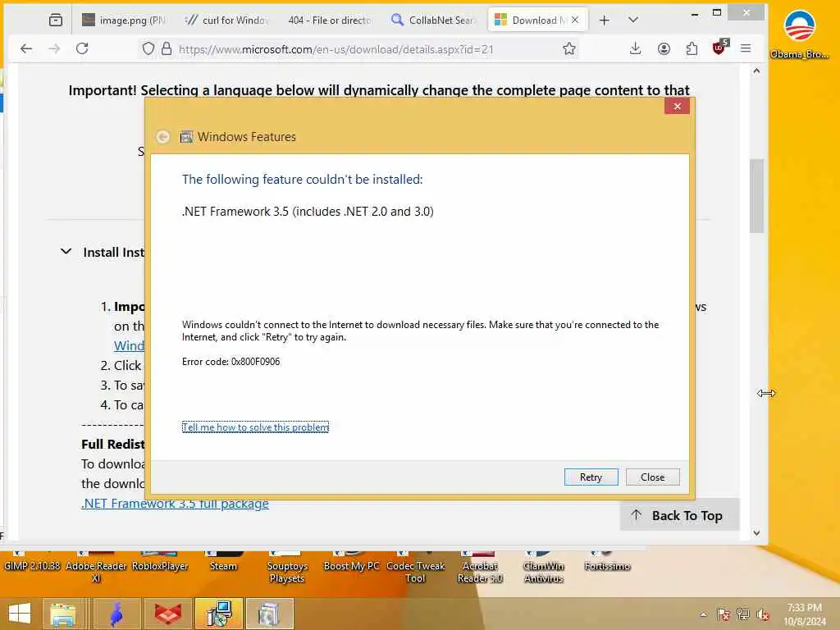
Task: Open Firefox account icon
Action: point(664,48)
